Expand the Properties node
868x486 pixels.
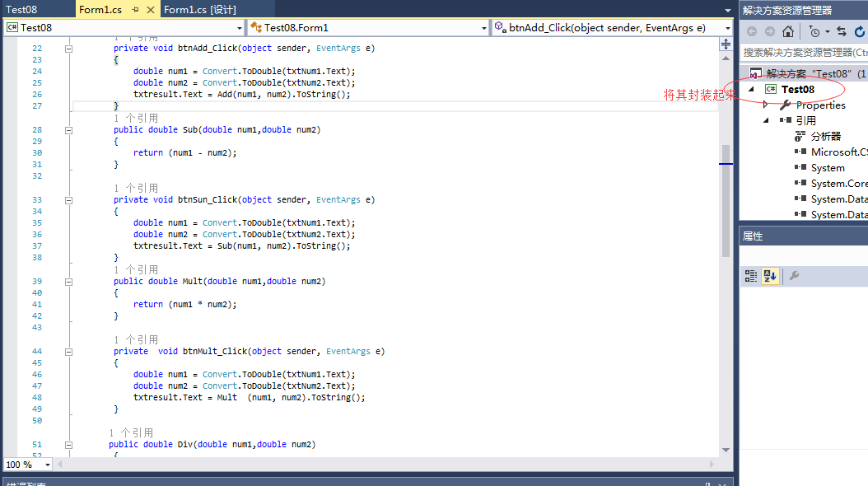point(766,105)
